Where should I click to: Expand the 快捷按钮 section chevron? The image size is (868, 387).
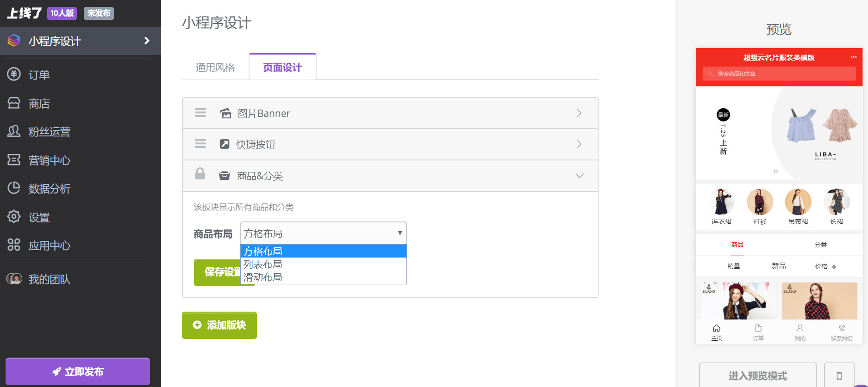(x=579, y=144)
